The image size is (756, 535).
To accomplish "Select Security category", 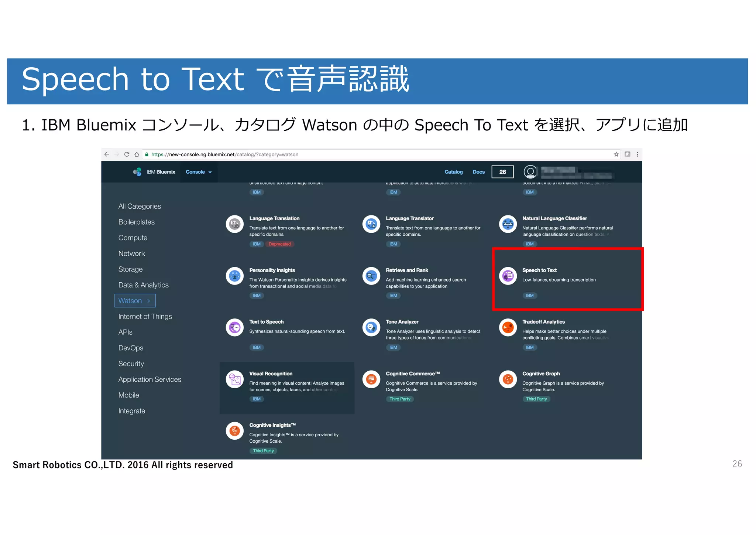I will tap(131, 364).
